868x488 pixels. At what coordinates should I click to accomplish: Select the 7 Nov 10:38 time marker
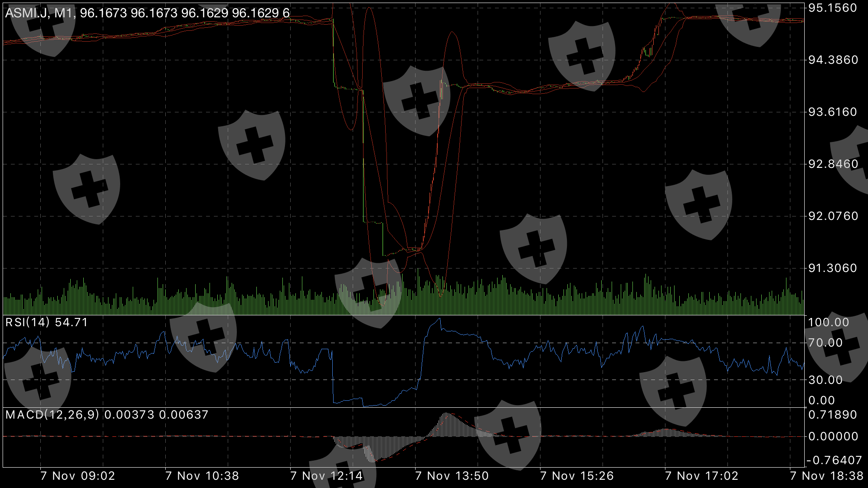202,476
